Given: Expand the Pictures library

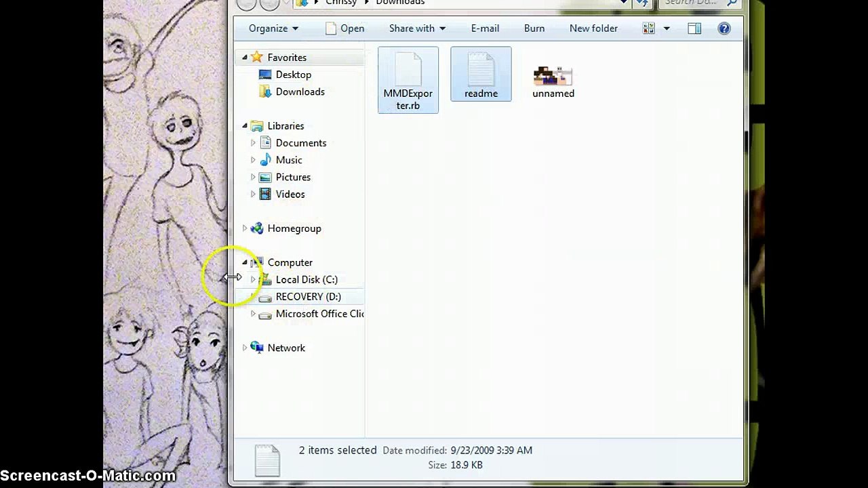Looking at the screenshot, I should click(253, 177).
